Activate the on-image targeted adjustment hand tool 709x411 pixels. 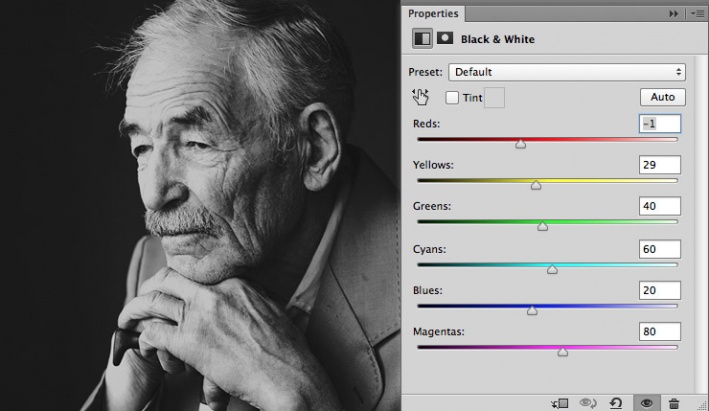pos(421,97)
